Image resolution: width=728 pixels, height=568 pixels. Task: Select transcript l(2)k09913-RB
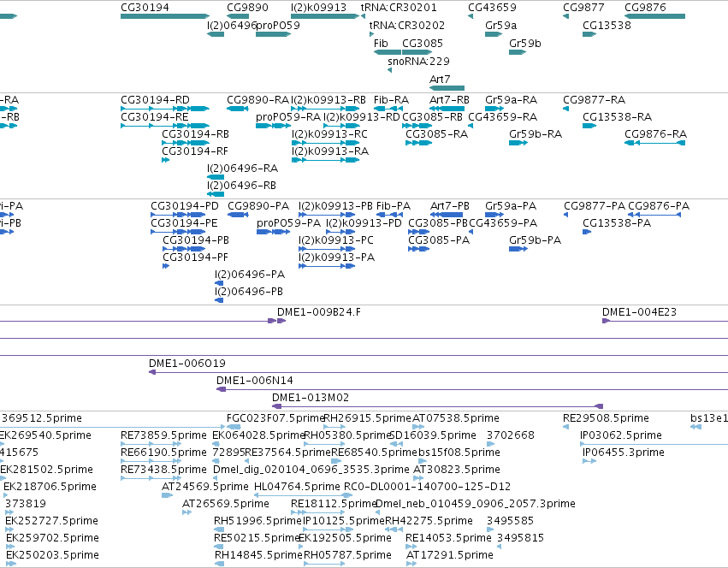click(x=325, y=109)
